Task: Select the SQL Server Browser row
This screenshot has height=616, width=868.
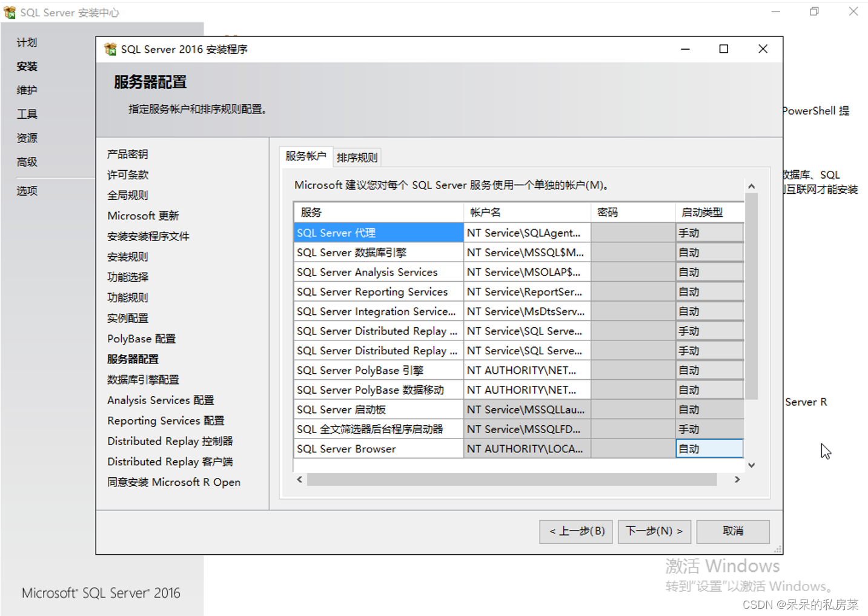Action: pos(379,449)
